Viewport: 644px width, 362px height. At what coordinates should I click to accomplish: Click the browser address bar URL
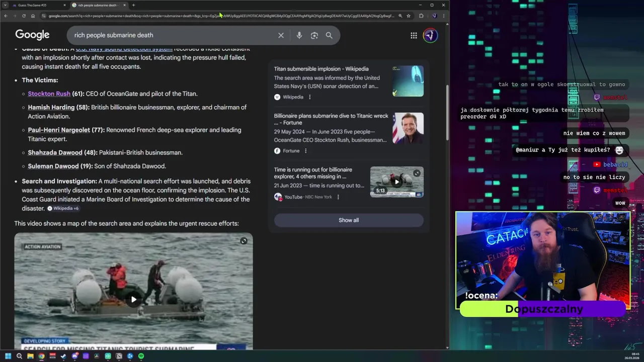coord(220,16)
